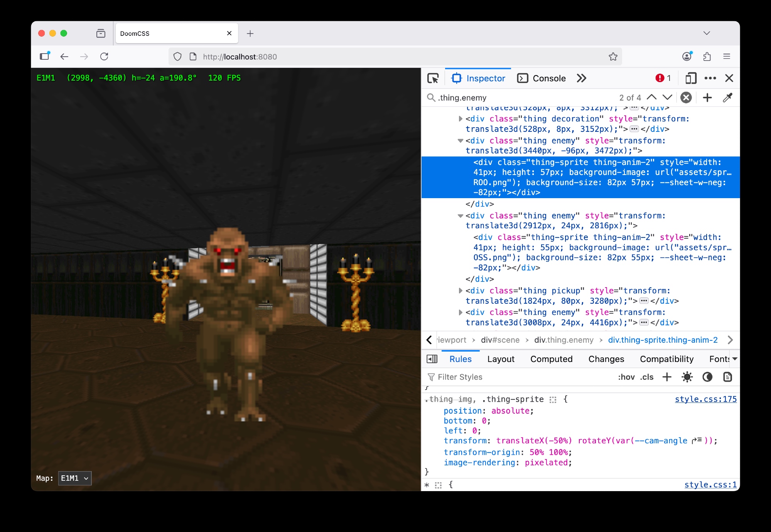Pick color with eyedropper tool
Image resolution: width=771 pixels, height=532 pixels.
(x=727, y=98)
